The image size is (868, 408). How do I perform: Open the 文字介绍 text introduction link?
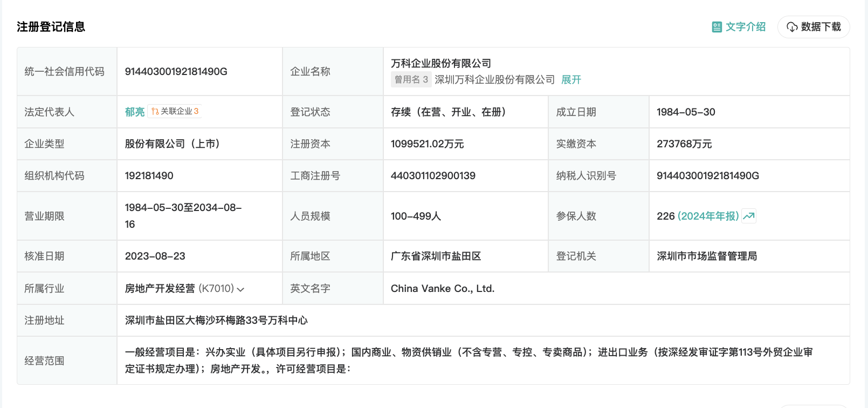tap(739, 27)
